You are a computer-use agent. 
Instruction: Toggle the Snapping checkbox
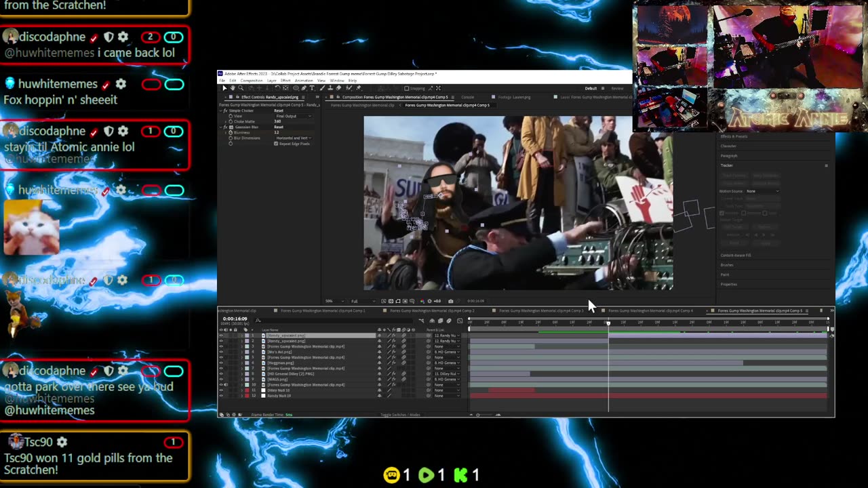click(406, 88)
